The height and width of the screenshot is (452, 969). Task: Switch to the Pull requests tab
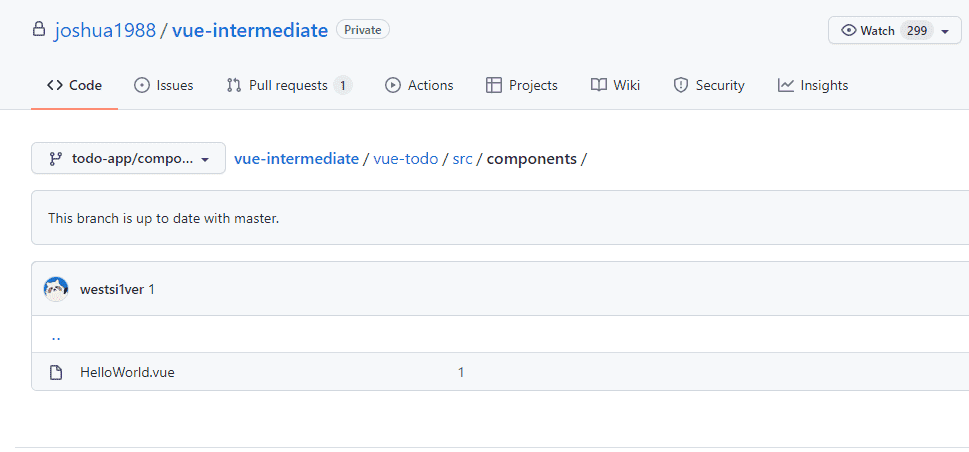289,85
